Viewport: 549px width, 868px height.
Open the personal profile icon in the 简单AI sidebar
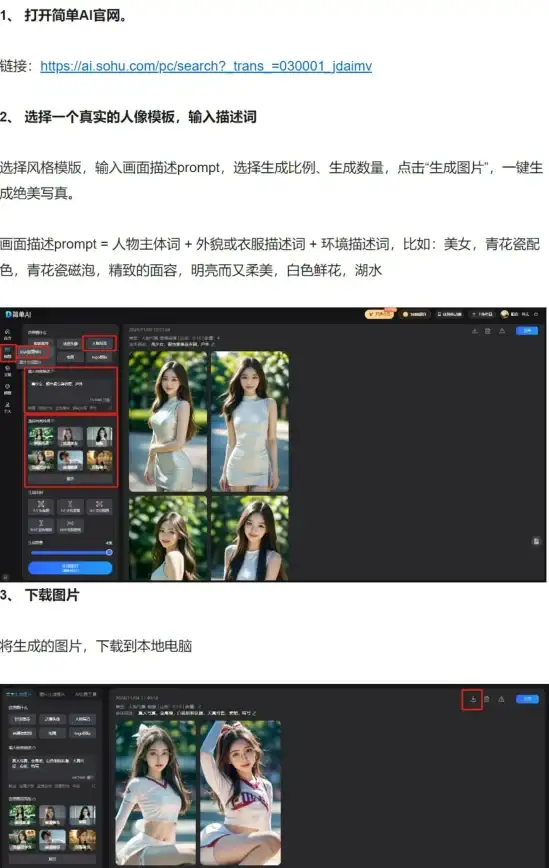click(x=8, y=408)
